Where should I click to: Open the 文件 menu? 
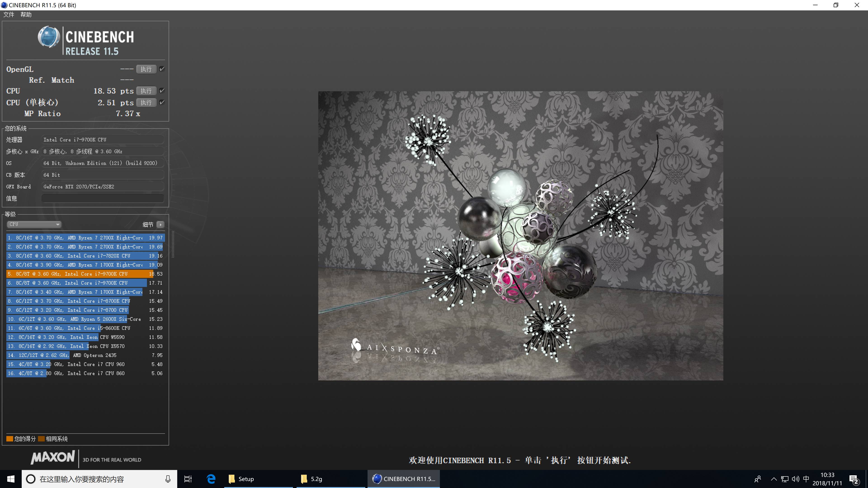(x=9, y=14)
